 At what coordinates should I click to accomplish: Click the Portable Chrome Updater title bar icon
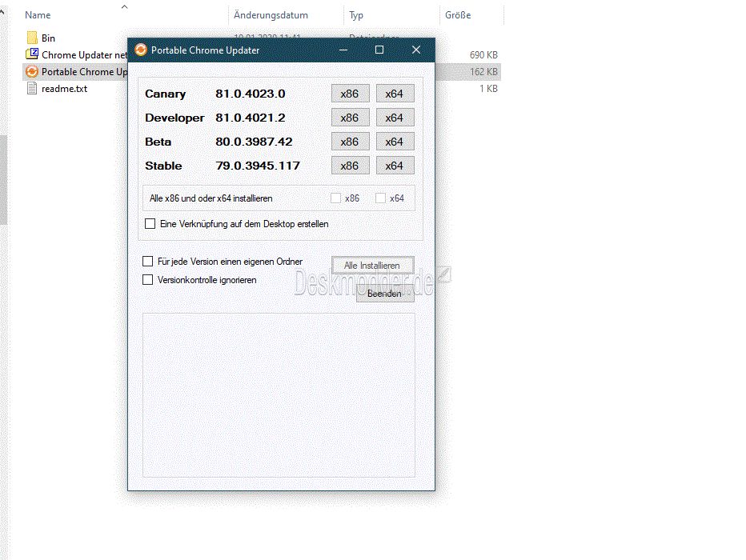click(141, 50)
